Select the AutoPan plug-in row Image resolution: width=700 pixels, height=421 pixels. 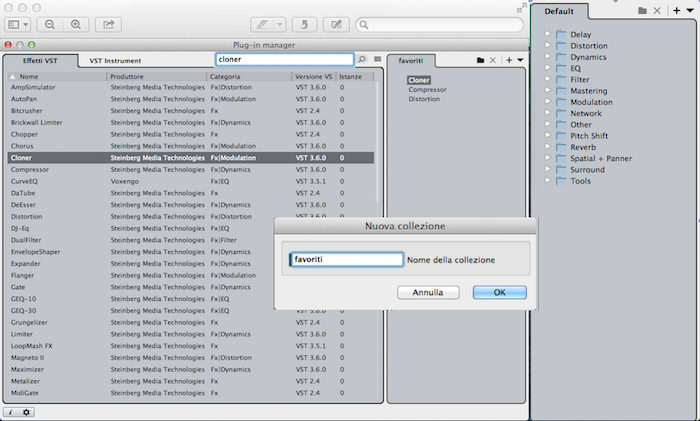click(x=191, y=99)
